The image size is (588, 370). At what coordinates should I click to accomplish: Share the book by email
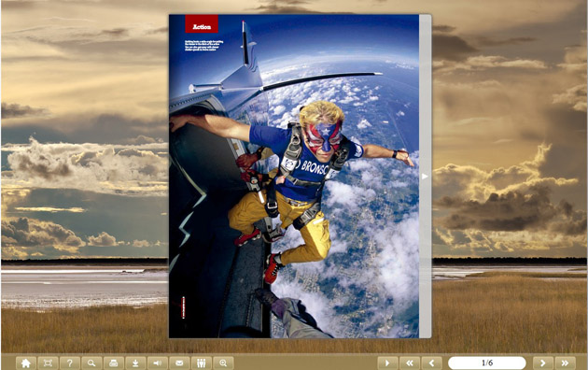click(179, 363)
